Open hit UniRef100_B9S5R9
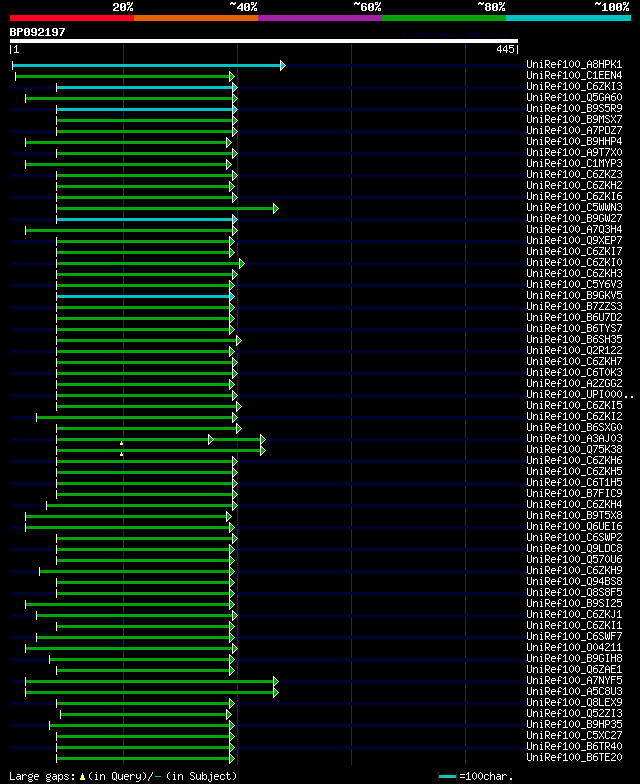This screenshot has width=640, height=784. [x=574, y=108]
